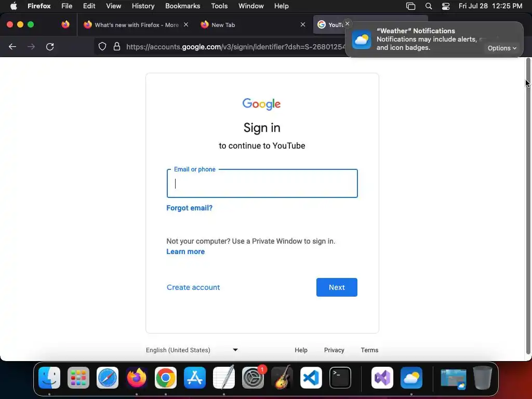Click the URL address bar
532x399 pixels.
pos(234,47)
